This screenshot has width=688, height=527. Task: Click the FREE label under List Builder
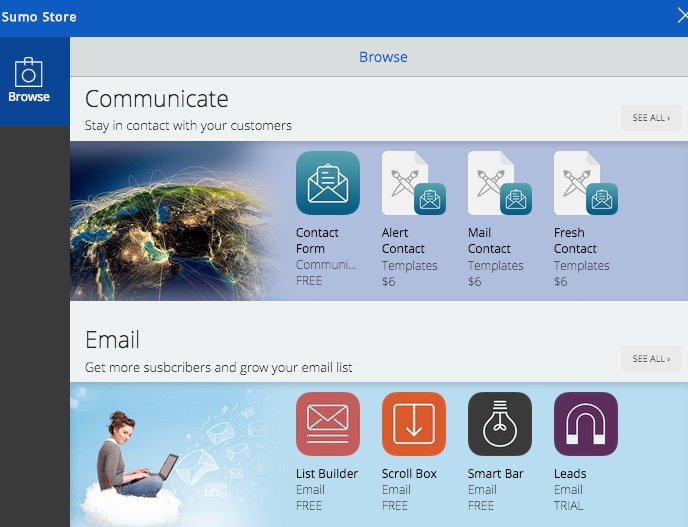(x=309, y=506)
